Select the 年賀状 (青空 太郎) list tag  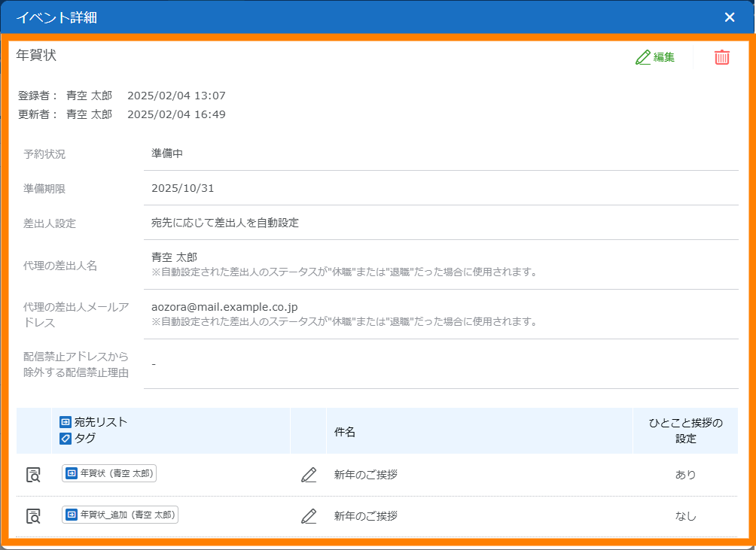[109, 474]
